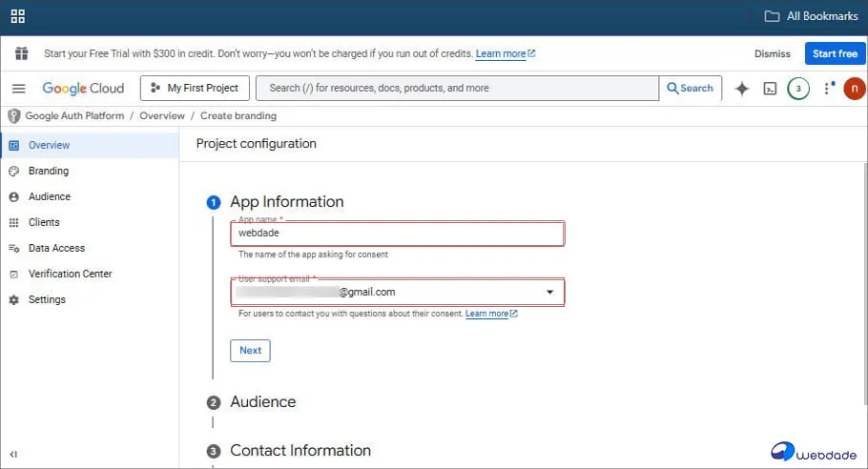Click into the App name field
Viewport: 868px width, 469px height.
[397, 234]
